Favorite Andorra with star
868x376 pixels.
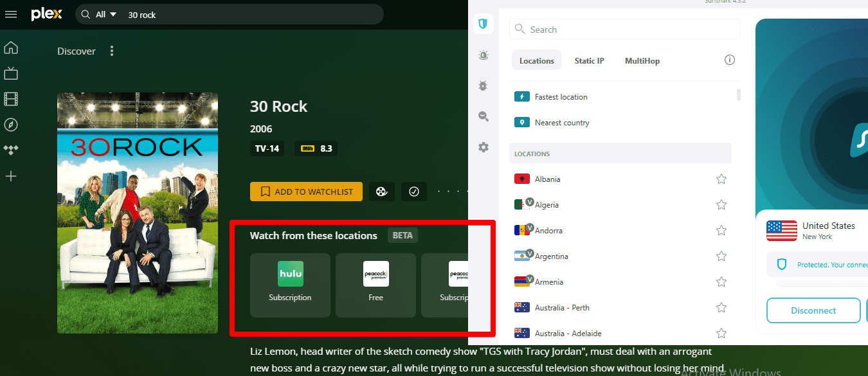click(721, 231)
